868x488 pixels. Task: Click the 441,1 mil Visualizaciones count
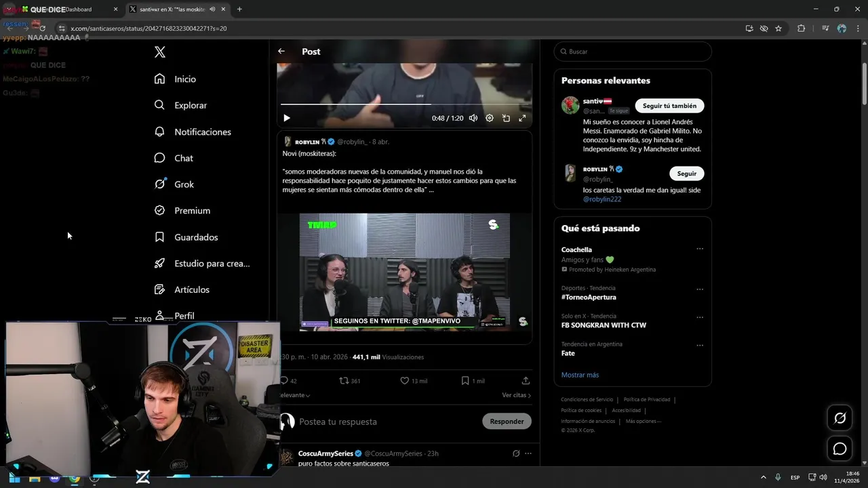388,357
